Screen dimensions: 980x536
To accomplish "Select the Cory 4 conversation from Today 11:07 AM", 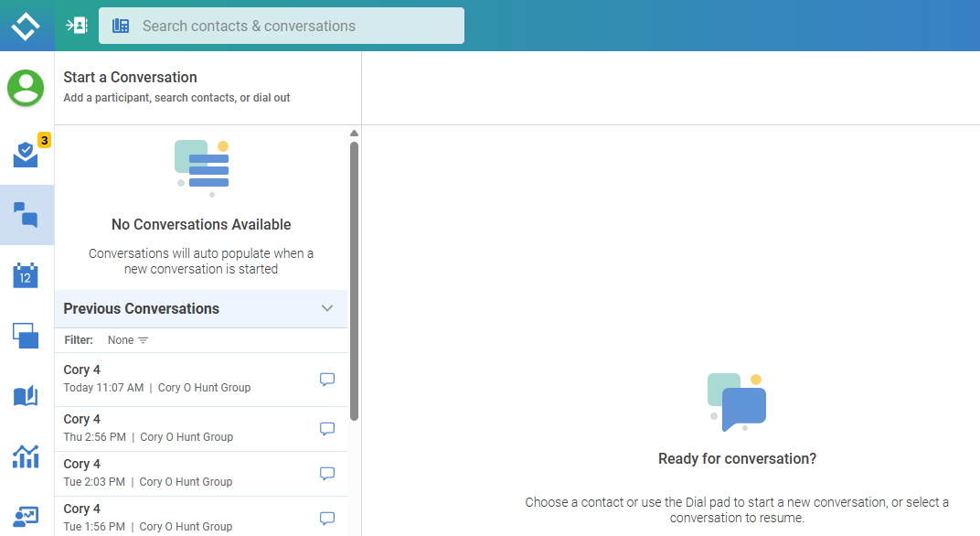I will pyautogui.click(x=183, y=379).
